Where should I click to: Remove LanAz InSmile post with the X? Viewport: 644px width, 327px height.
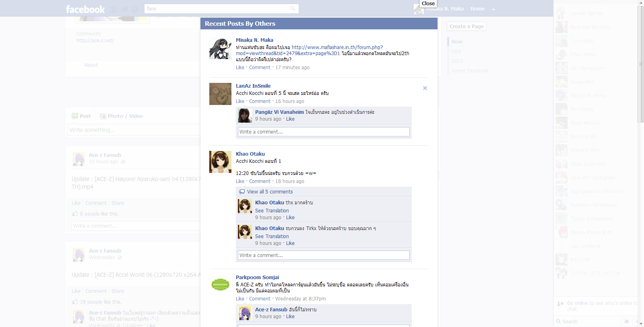[425, 88]
